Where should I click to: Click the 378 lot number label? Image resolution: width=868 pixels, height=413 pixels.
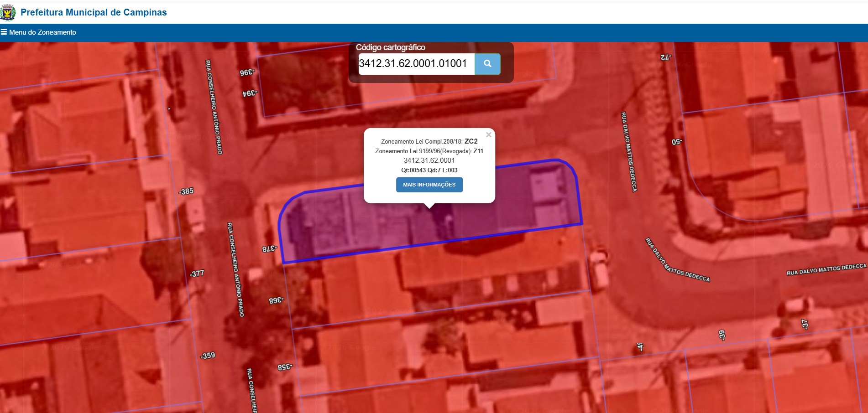click(x=269, y=249)
